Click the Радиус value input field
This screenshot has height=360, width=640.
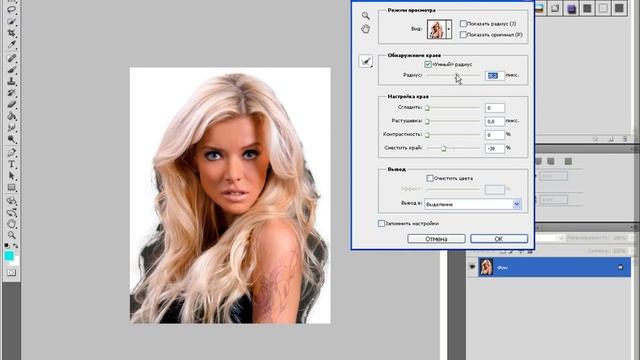(x=495, y=76)
